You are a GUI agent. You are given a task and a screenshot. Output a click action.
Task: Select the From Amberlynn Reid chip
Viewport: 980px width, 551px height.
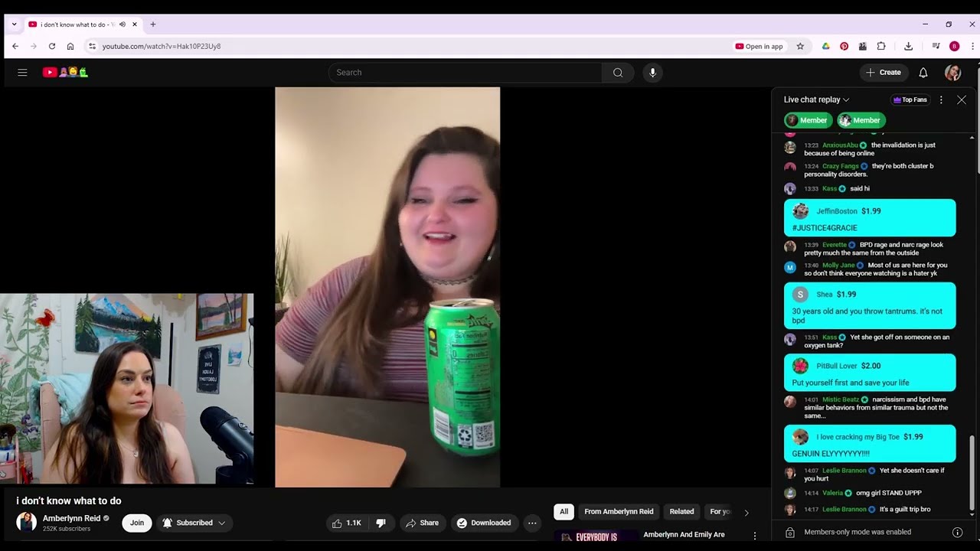619,512
